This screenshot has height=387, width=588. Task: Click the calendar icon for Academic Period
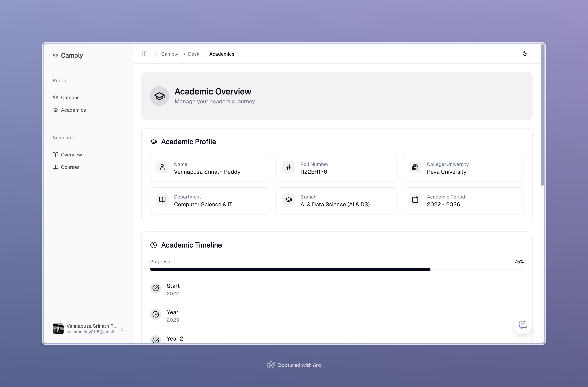[415, 200]
